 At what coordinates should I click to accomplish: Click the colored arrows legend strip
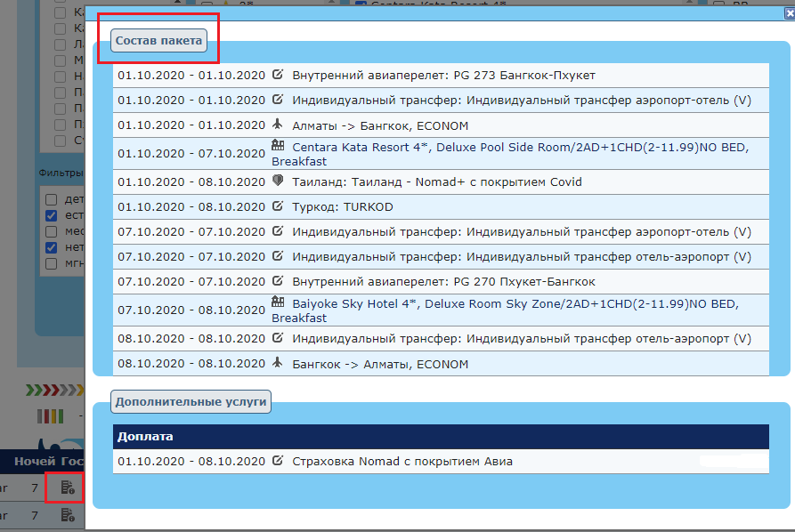pos(52,389)
